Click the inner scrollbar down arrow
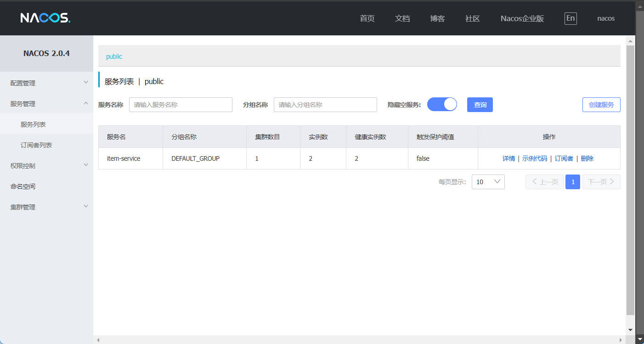This screenshot has height=344, width=644. coord(630,330)
